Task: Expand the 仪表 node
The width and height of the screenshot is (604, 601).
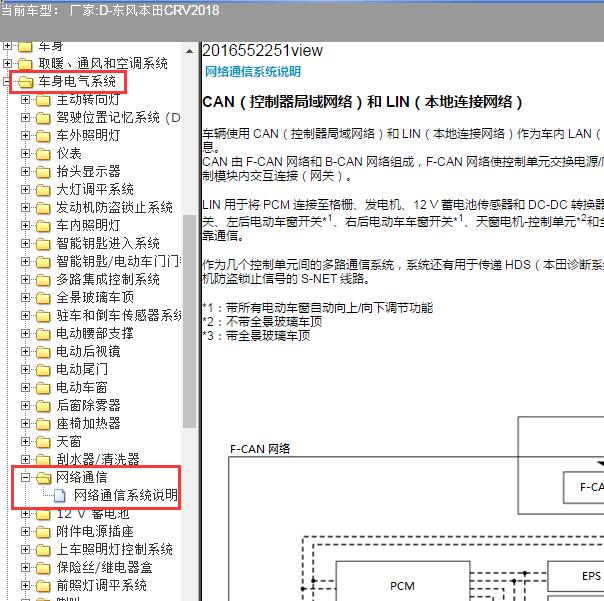Action: pyautogui.click(x=25, y=154)
